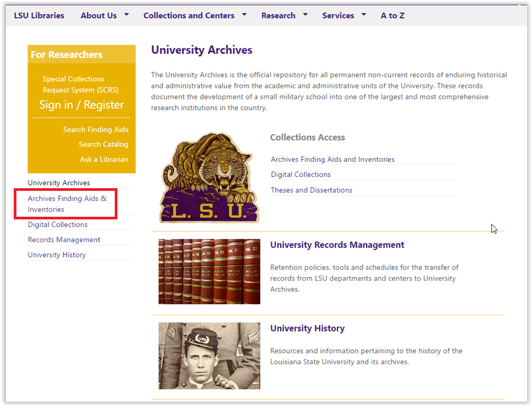This screenshot has width=532, height=406.
Task: Open the Research menu
Action: pos(278,16)
